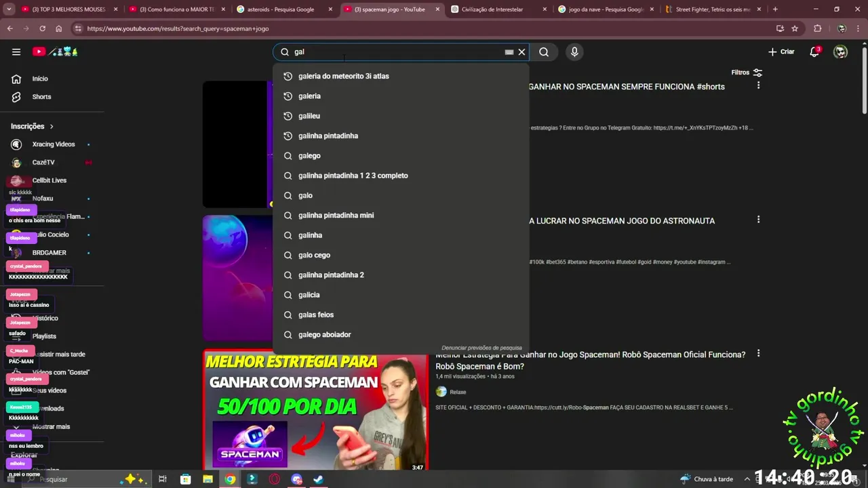The image size is (868, 488).
Task: Open BRDGAMER subscription
Action: (51, 253)
